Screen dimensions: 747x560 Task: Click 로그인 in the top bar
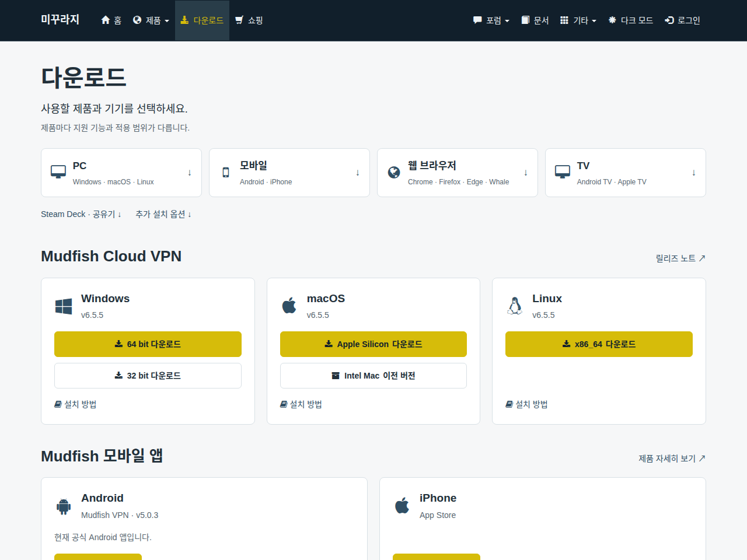point(682,20)
